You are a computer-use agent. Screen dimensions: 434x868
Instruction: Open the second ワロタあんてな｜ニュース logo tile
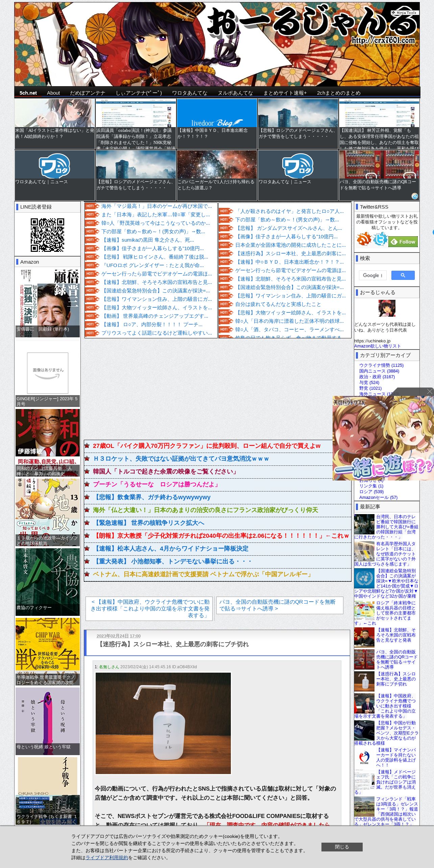click(x=298, y=175)
